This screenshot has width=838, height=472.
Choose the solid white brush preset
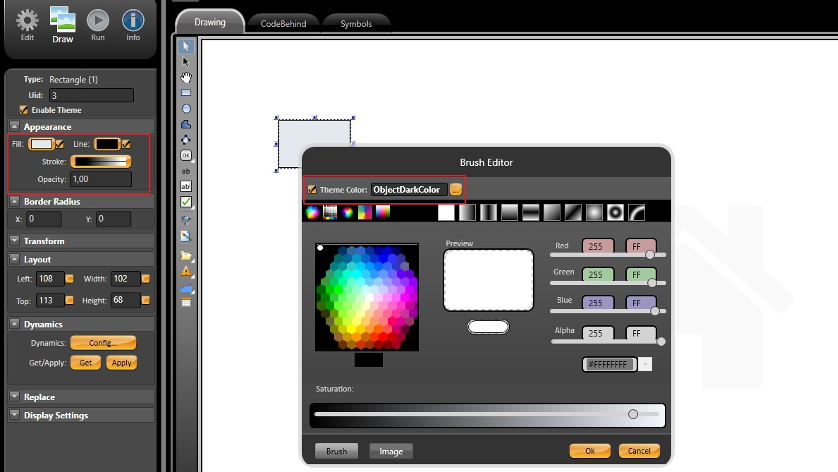[446, 212]
